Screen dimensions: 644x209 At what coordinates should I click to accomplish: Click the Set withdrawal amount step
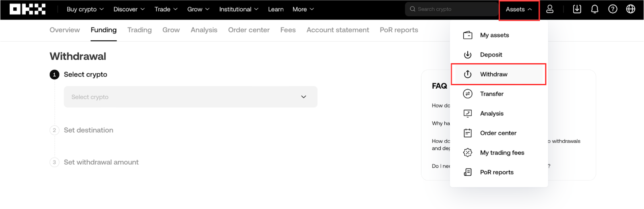pyautogui.click(x=101, y=162)
